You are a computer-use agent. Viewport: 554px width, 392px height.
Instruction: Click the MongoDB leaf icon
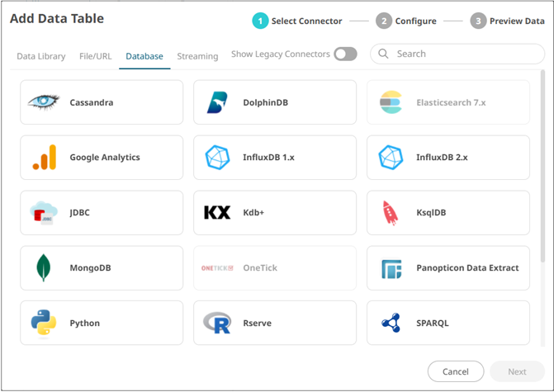tap(44, 268)
